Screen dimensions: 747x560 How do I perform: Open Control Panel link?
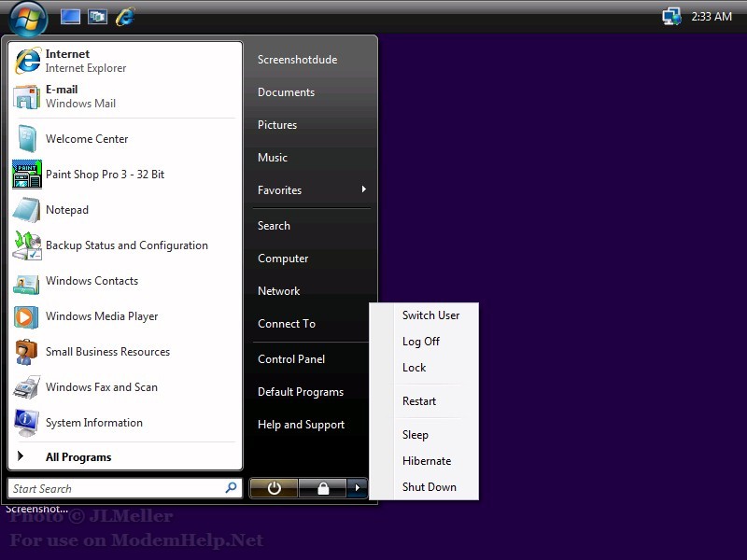point(291,359)
